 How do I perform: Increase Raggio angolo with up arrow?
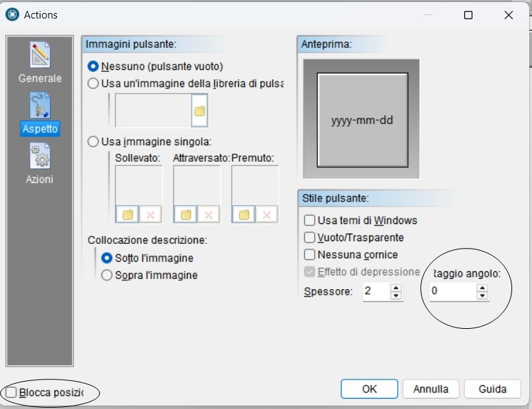coord(482,288)
